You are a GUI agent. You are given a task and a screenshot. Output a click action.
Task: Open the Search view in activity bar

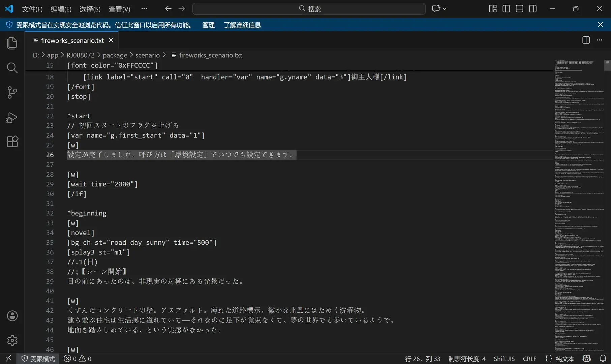12,68
